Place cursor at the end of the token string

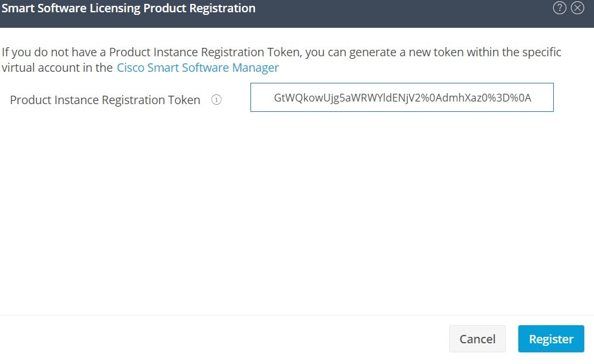(532, 98)
